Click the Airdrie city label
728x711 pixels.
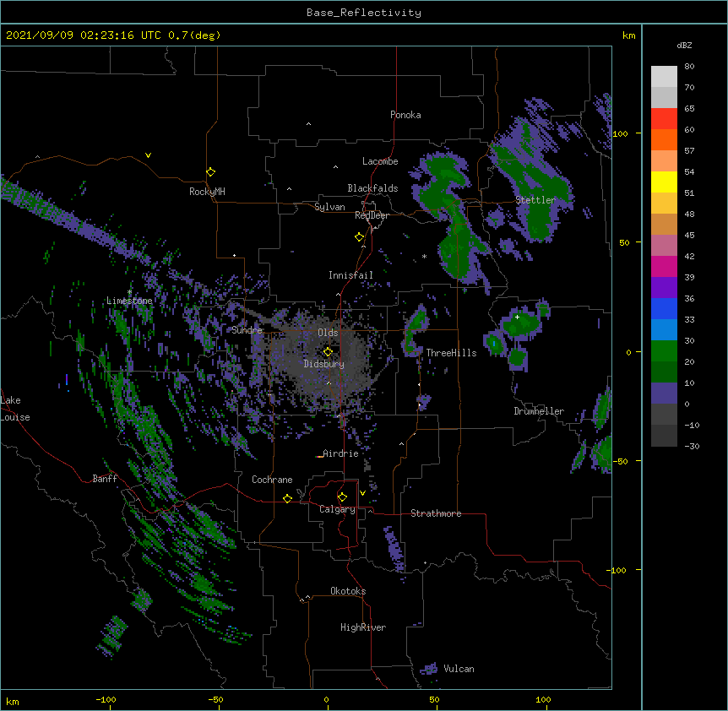(x=340, y=453)
